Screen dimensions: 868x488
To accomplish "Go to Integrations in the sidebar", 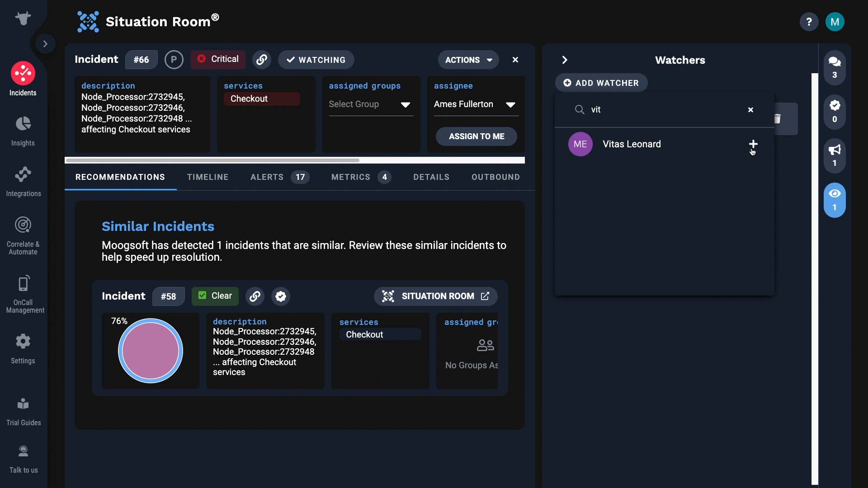I will point(23,182).
